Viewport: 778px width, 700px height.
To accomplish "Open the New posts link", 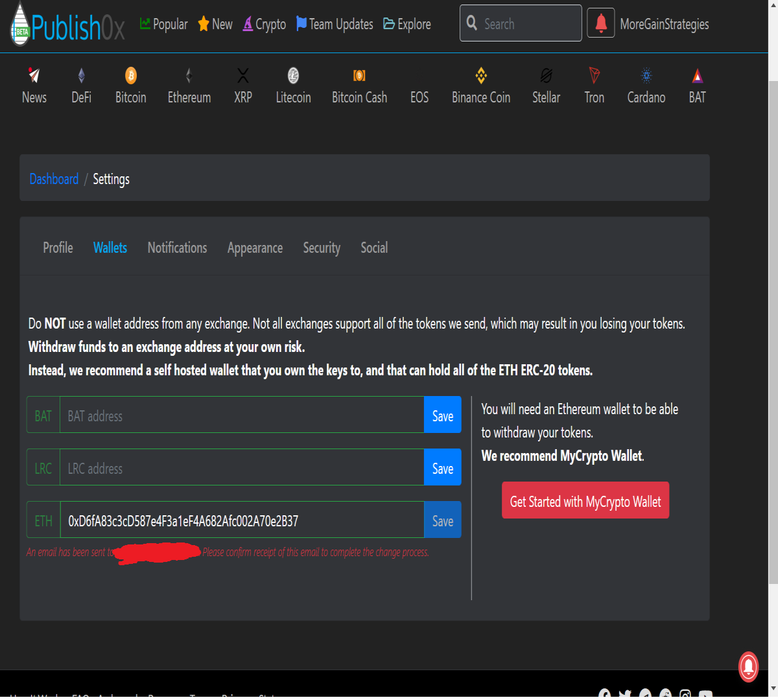I will [x=215, y=24].
